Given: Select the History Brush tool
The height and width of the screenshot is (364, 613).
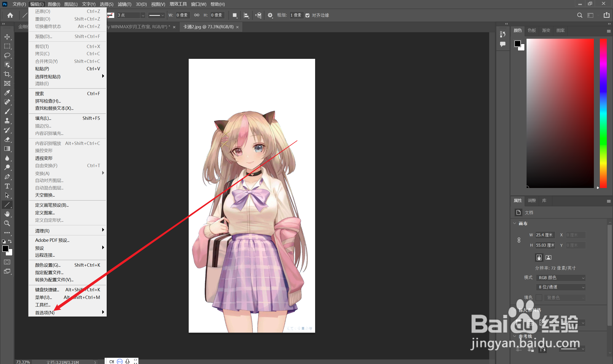Looking at the screenshot, I should click(x=7, y=130).
